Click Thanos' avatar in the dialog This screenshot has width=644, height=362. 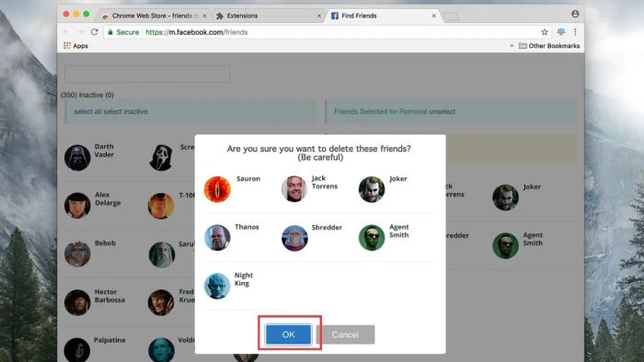[217, 237]
